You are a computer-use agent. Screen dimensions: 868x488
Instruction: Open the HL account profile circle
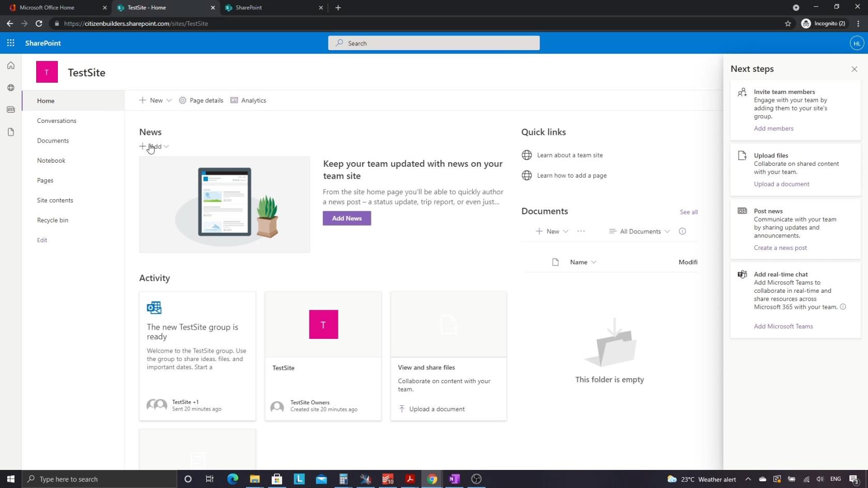pyautogui.click(x=857, y=43)
